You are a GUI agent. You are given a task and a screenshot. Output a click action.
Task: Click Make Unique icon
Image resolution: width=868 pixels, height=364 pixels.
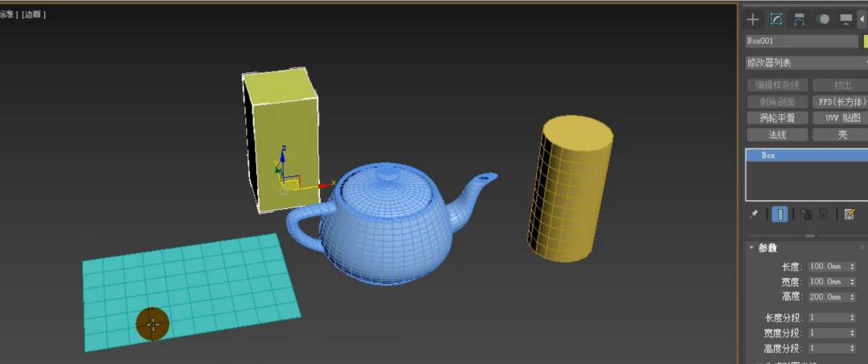pyautogui.click(x=805, y=214)
